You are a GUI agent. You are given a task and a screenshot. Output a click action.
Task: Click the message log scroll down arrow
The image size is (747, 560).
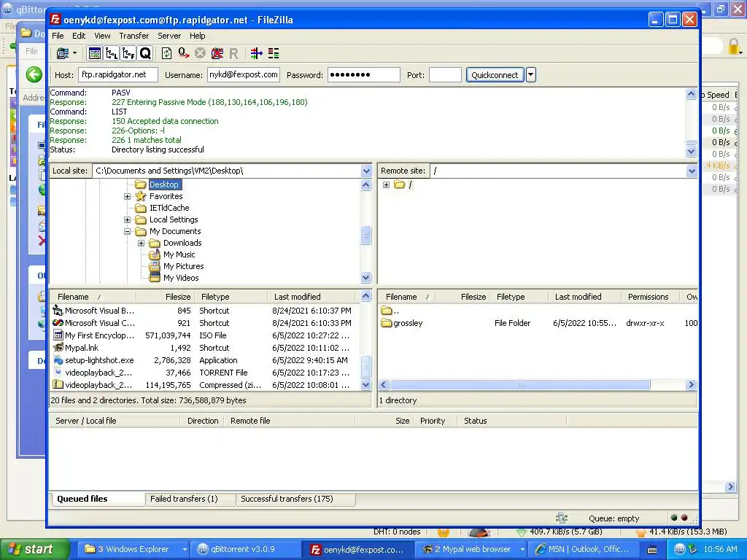click(x=692, y=152)
